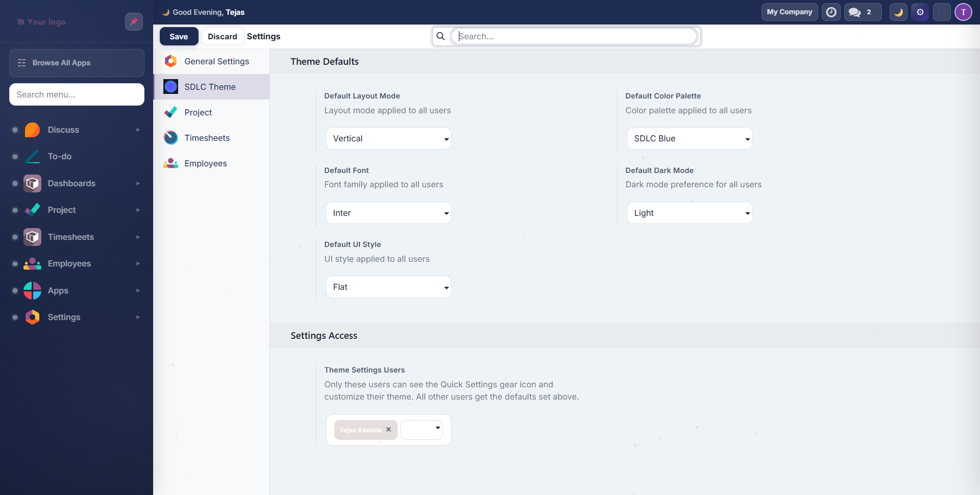Open the time tracker clock icon
Image resolution: width=980 pixels, height=495 pixels.
click(831, 12)
